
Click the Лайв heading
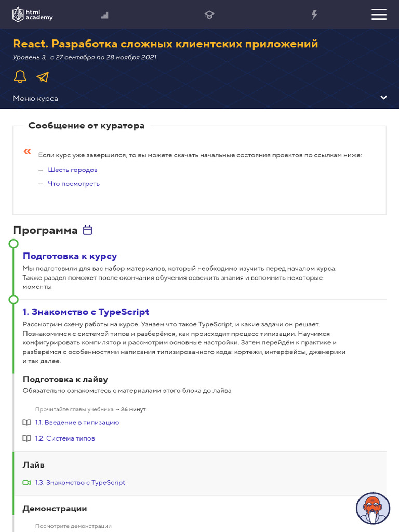(x=34, y=465)
